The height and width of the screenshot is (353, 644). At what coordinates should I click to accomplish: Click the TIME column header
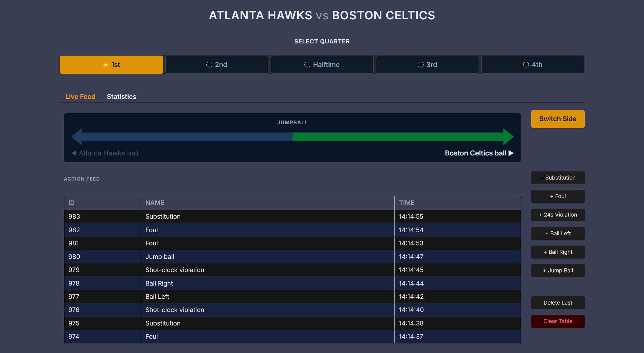pos(458,203)
